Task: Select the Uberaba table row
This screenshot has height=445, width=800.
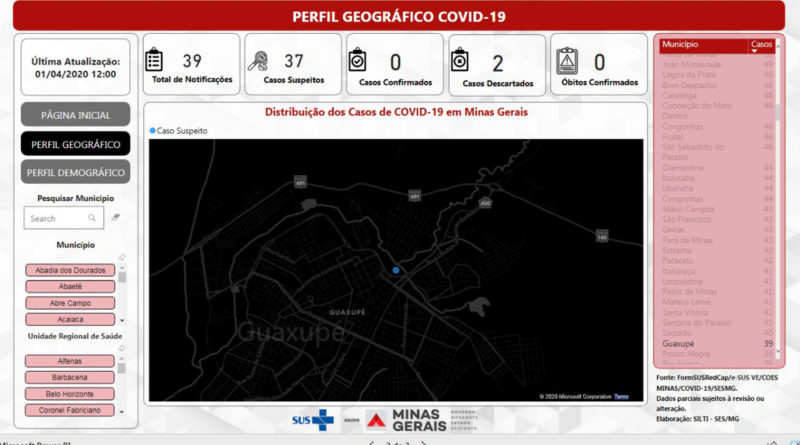Action: coord(717,188)
